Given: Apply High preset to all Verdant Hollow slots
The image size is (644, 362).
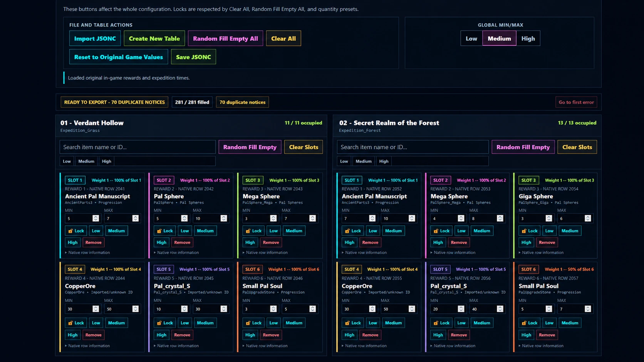Looking at the screenshot, I should point(107,161).
